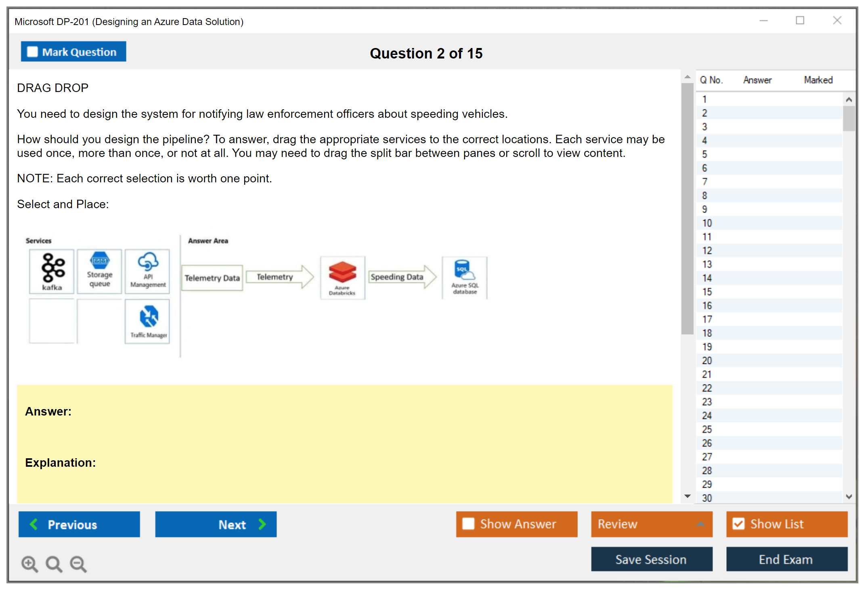Image resolution: width=868 pixels, height=593 pixels.
Task: Enable the Show Answer checkbox
Action: pyautogui.click(x=468, y=524)
